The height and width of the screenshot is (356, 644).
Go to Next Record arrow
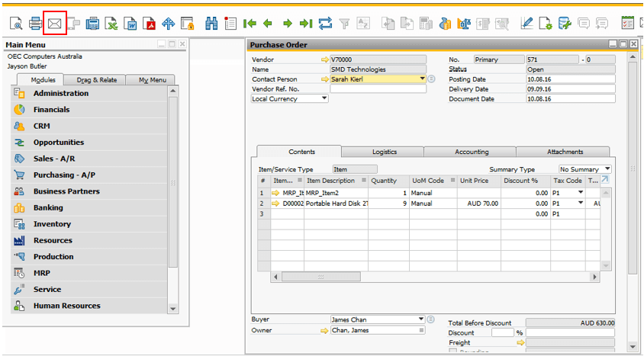pos(288,24)
